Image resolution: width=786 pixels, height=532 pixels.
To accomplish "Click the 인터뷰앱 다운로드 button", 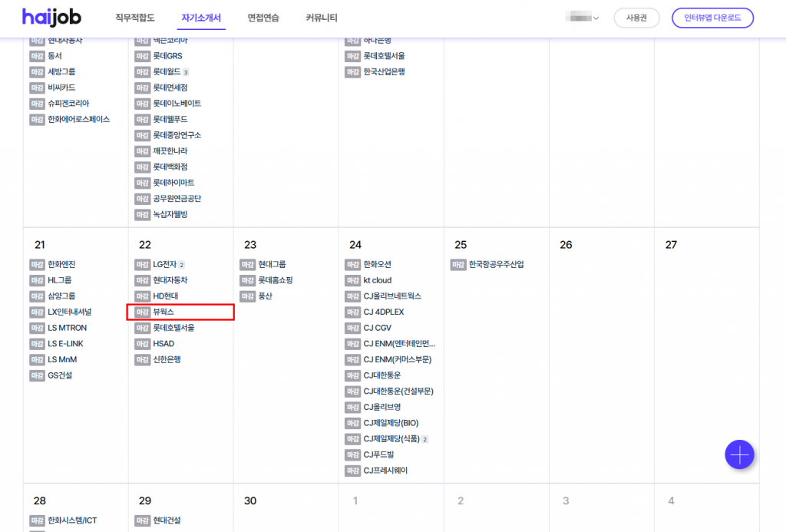I will pos(712,18).
